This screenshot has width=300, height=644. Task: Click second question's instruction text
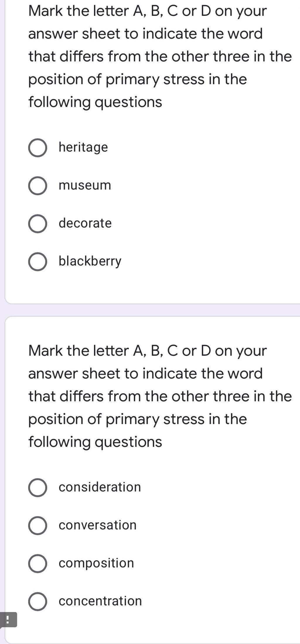click(160, 396)
